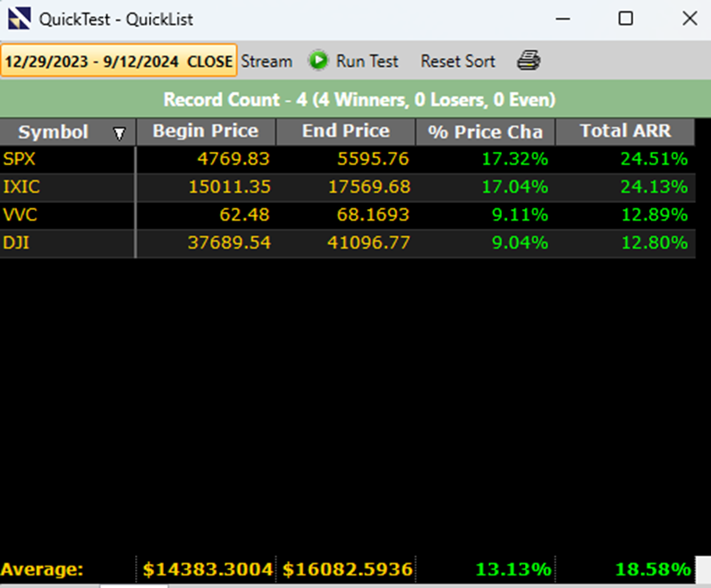Click the green Run Test play icon
The image size is (711, 588).
click(x=318, y=61)
